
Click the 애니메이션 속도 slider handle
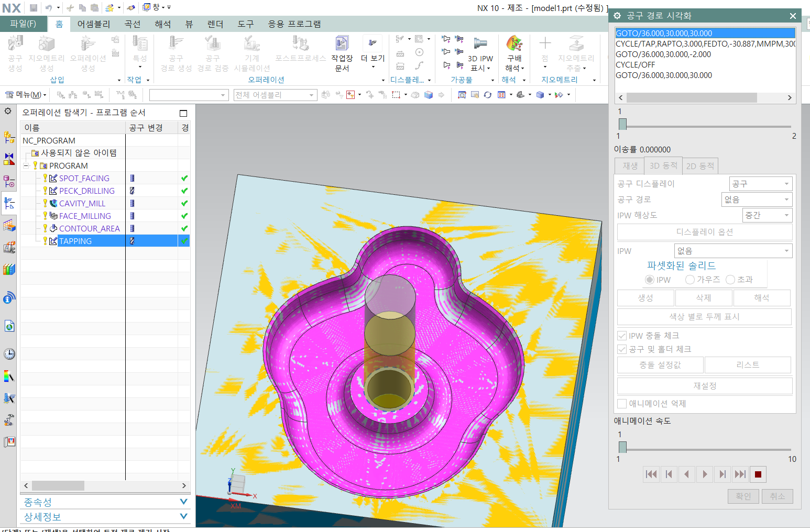pyautogui.click(x=622, y=447)
